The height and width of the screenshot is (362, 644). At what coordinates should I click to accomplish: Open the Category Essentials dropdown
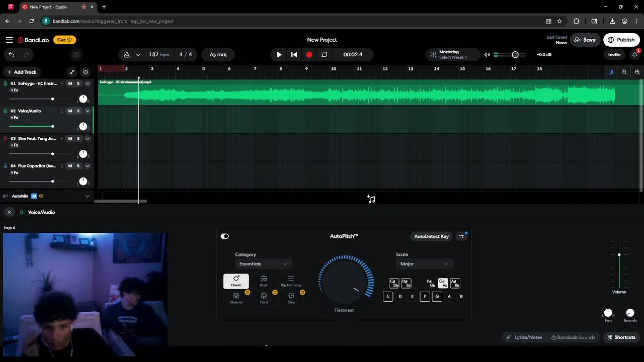pyautogui.click(x=263, y=264)
